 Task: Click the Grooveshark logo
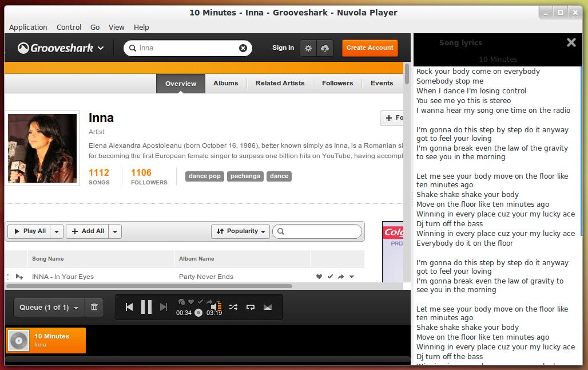56,48
